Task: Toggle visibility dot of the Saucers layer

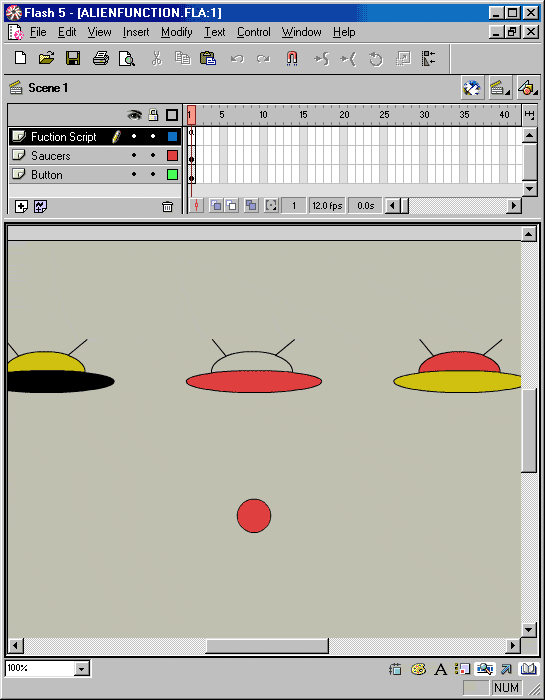Action: click(x=134, y=155)
